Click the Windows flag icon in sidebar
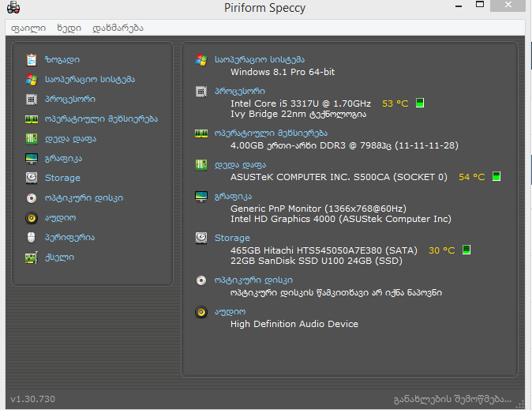 [x=32, y=80]
